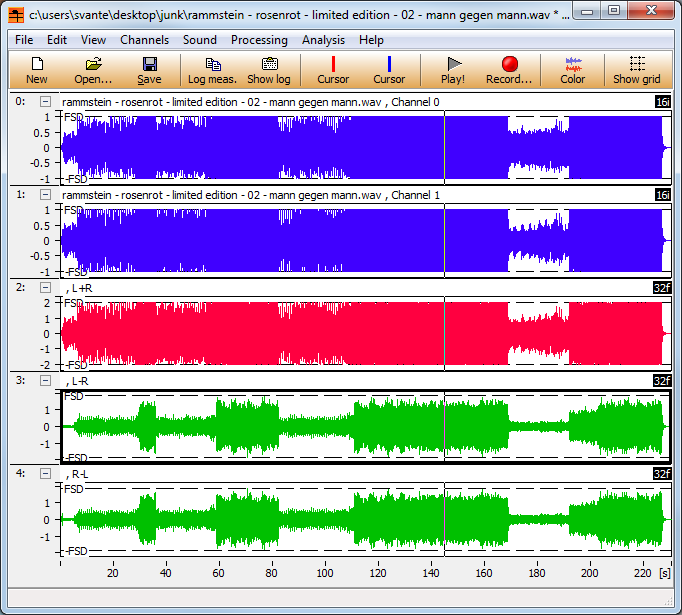Save the file using the Save icon
682x615 pixels.
(x=149, y=70)
